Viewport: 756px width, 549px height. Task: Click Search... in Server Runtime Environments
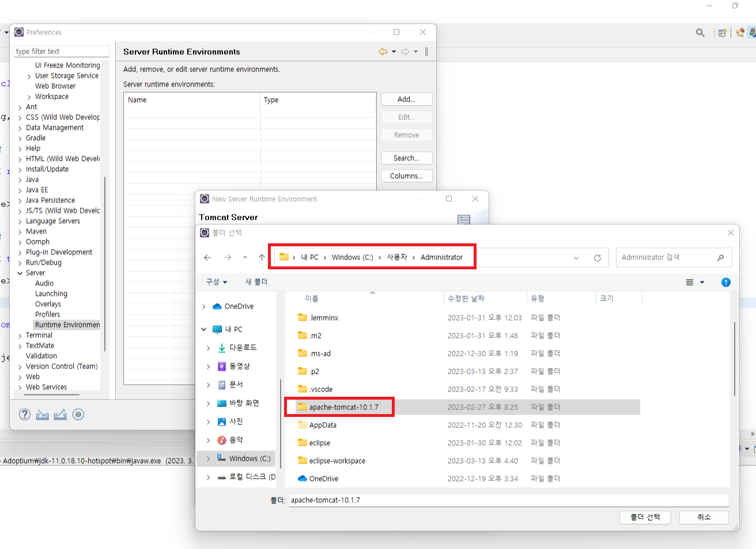point(407,158)
